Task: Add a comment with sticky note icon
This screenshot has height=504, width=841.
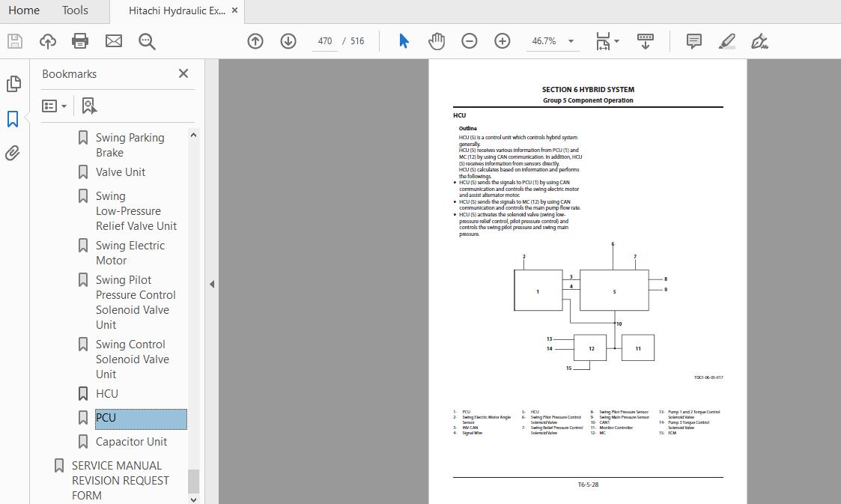Action: click(x=694, y=41)
